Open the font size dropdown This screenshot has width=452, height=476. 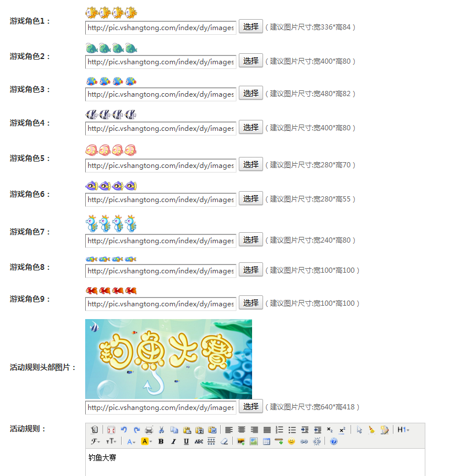(x=111, y=441)
